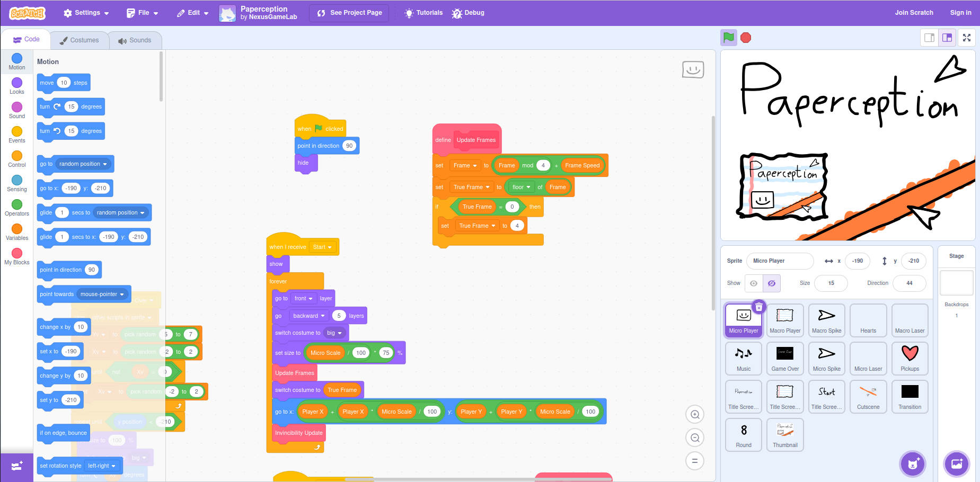980x482 pixels.
Task: Switch to the Costumes tab
Action: click(80, 40)
